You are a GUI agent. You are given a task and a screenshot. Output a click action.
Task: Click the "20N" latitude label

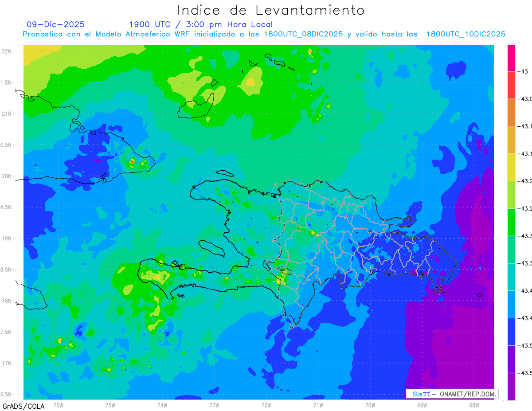click(x=8, y=176)
